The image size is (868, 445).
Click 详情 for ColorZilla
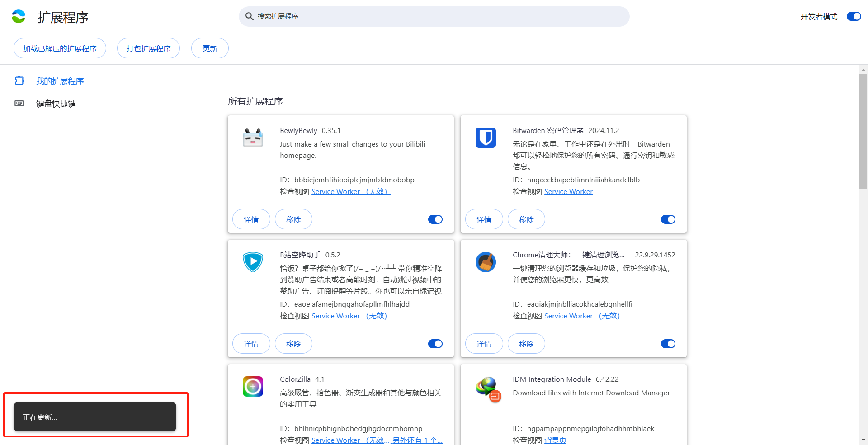tap(251, 444)
